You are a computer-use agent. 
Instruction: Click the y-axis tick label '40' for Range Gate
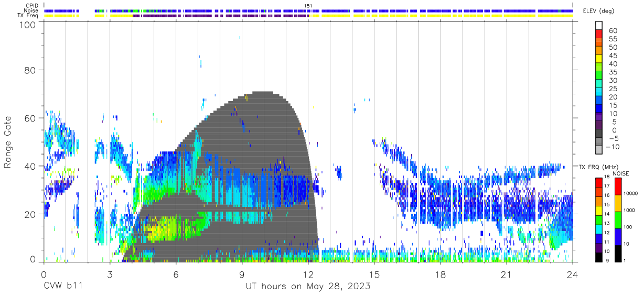(30, 166)
